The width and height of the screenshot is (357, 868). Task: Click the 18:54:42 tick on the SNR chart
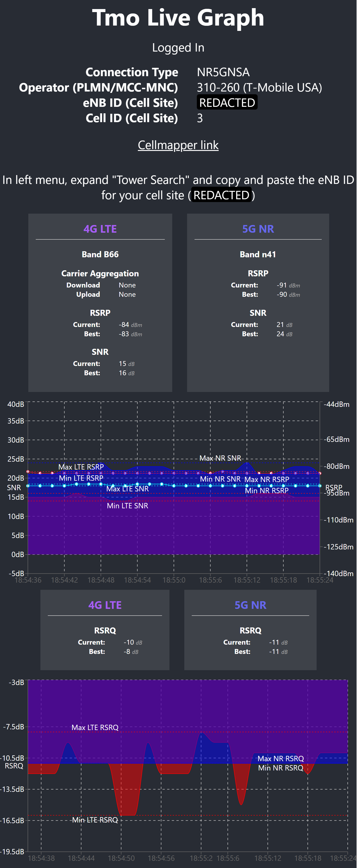tap(64, 580)
